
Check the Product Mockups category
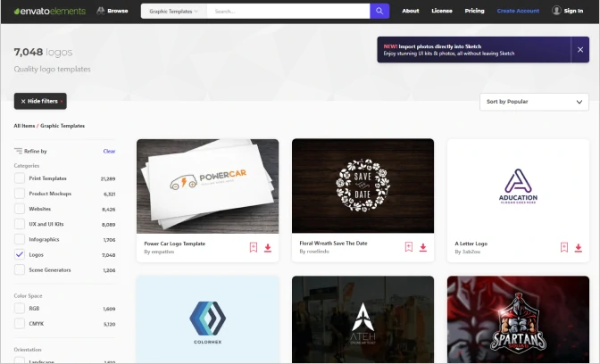(20, 194)
